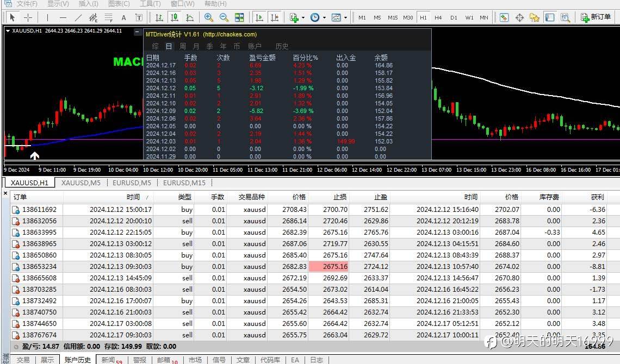The height and width of the screenshot is (364, 620).
Task: Click the chart templates icon
Action: coord(336,17)
